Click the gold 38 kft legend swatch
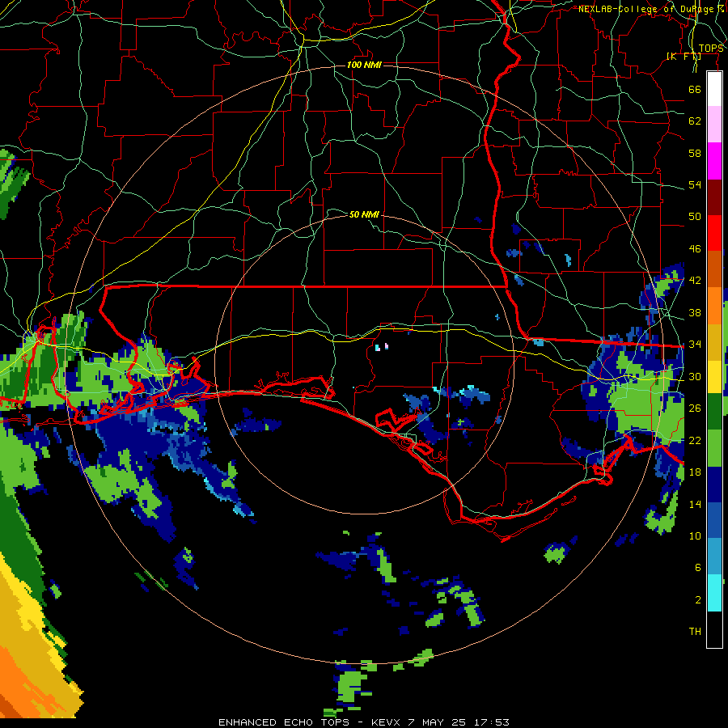This screenshot has height=728, width=728. click(x=714, y=341)
